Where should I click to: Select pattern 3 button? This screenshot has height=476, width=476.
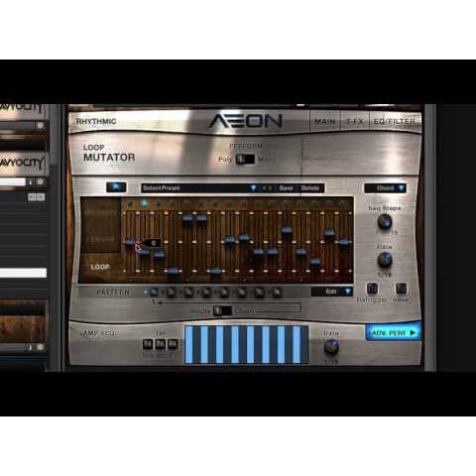tap(188, 293)
